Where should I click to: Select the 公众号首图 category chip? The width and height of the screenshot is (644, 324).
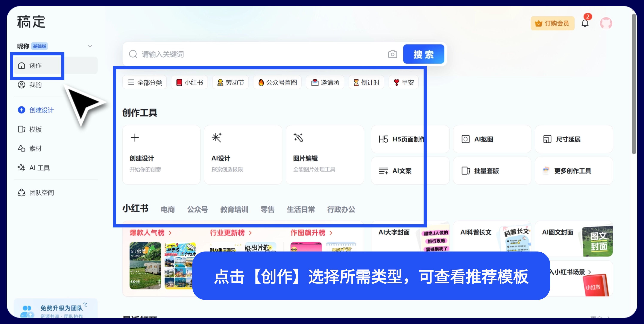[278, 82]
